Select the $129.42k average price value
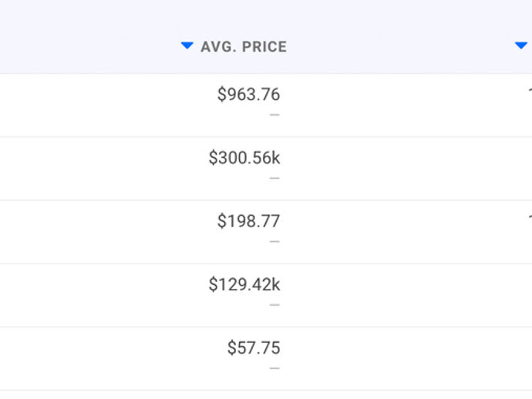The height and width of the screenshot is (399, 532). (x=244, y=284)
